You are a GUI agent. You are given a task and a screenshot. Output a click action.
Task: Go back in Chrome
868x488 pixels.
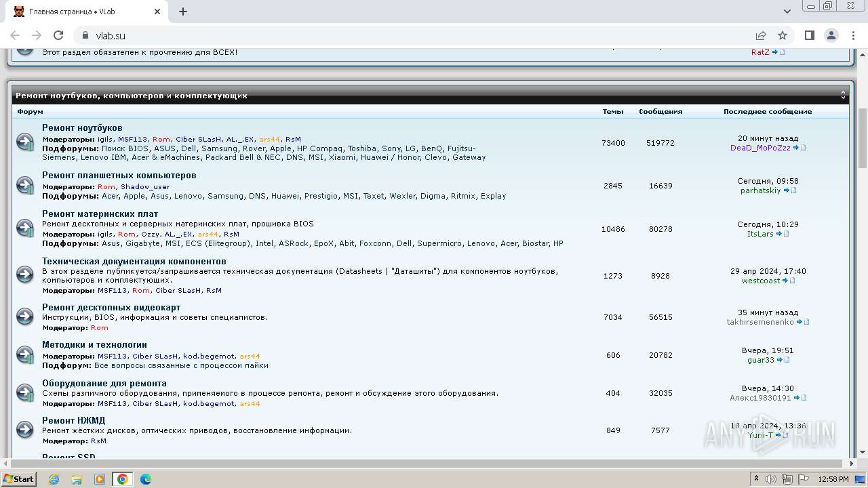[15, 35]
